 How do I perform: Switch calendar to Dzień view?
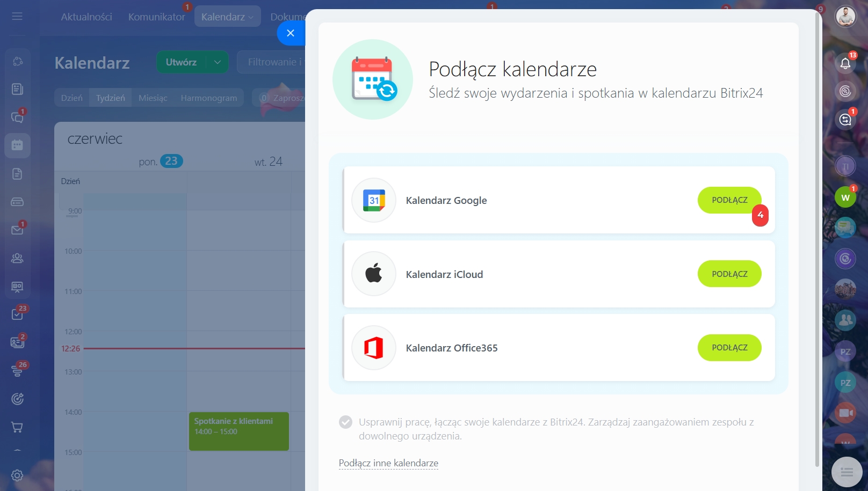coord(72,98)
